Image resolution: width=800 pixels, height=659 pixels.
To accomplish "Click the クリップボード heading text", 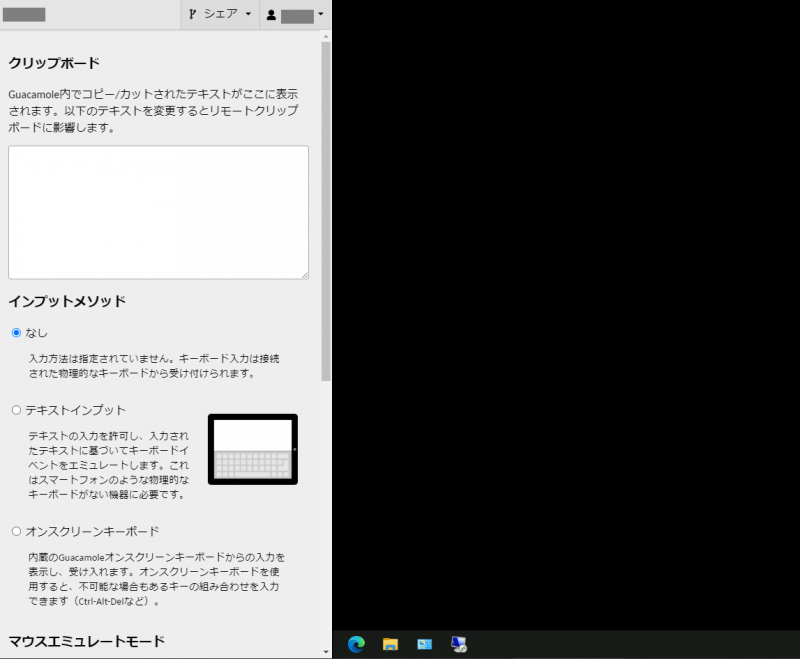I will pyautogui.click(x=54, y=63).
